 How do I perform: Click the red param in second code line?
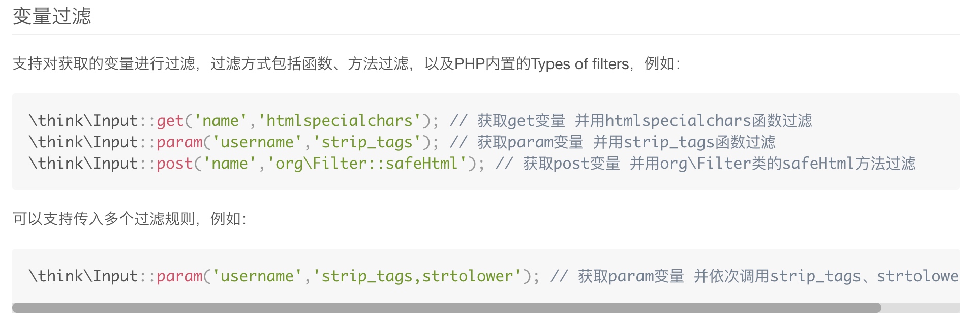point(179,142)
